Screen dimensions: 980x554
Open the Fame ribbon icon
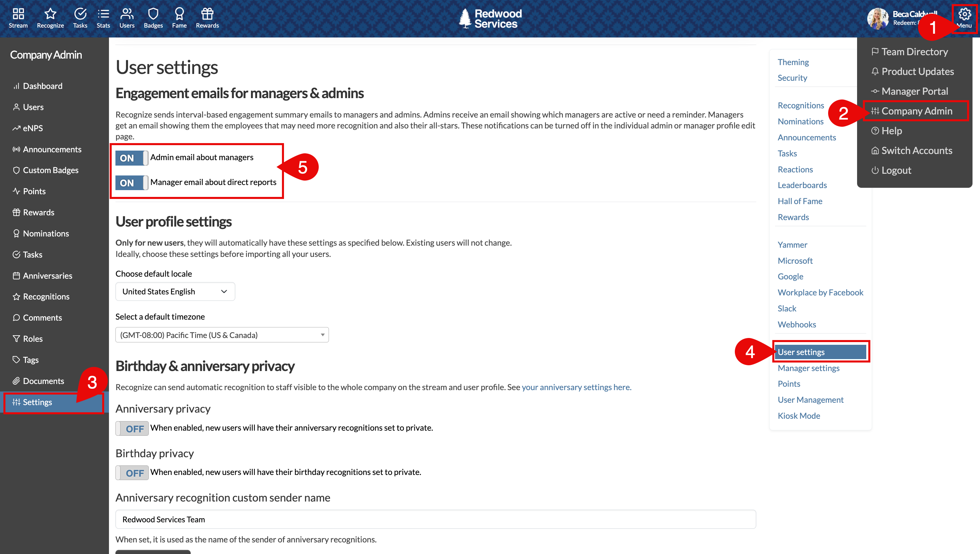[179, 18]
